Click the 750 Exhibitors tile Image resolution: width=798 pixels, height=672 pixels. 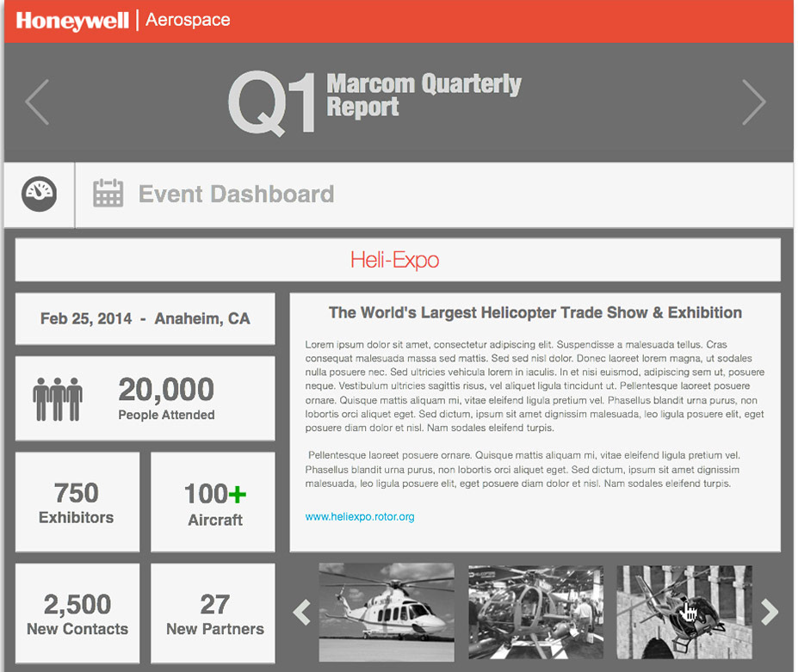(77, 502)
